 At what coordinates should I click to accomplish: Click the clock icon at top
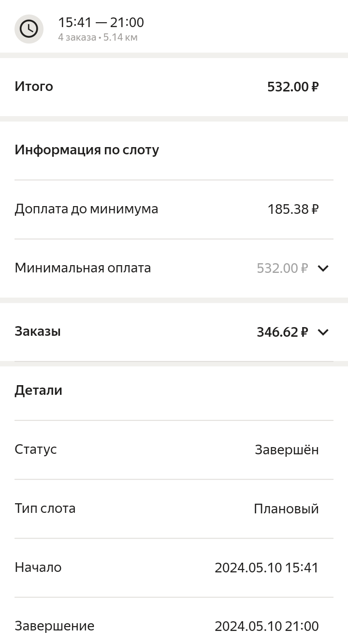click(x=29, y=29)
